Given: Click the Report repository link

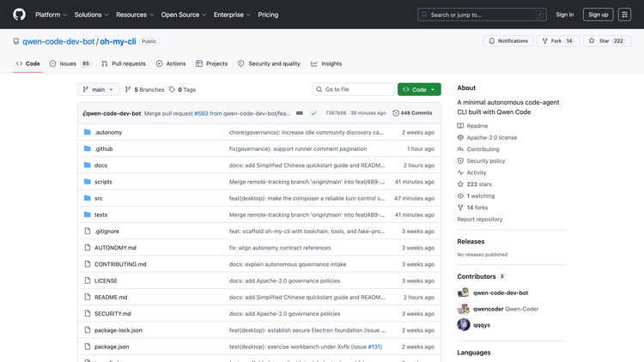Looking at the screenshot, I should (480, 219).
